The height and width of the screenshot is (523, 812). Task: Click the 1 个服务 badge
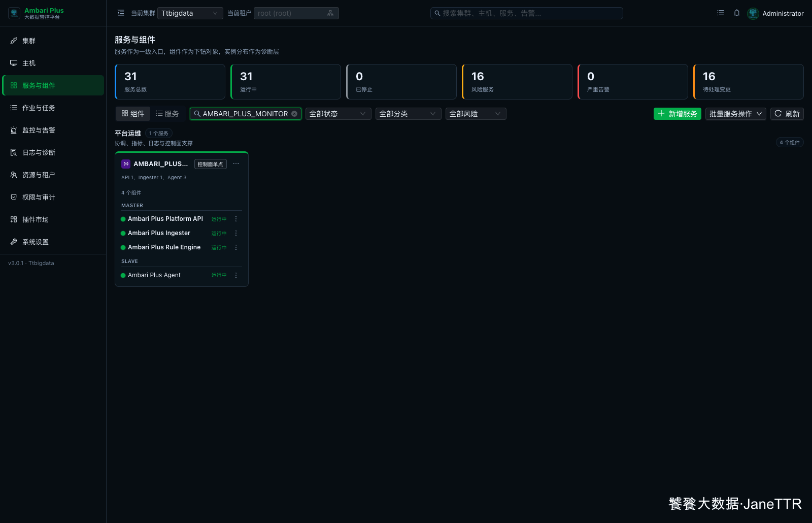(159, 133)
